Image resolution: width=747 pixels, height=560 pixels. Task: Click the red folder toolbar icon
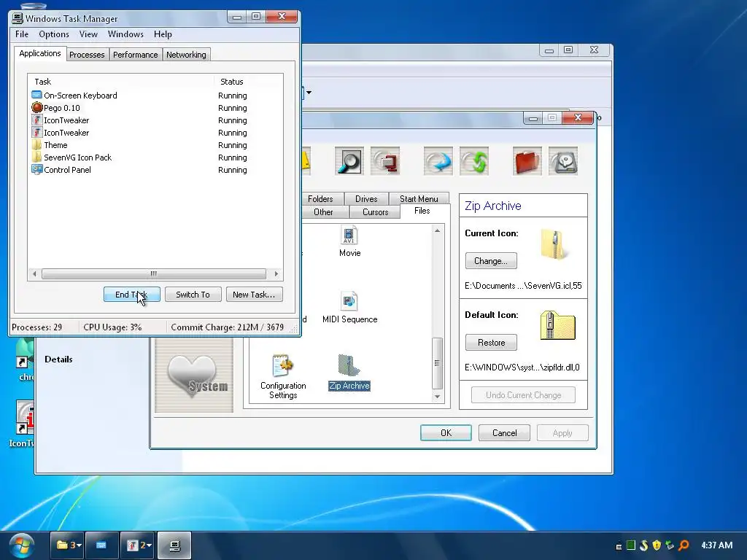click(x=527, y=161)
